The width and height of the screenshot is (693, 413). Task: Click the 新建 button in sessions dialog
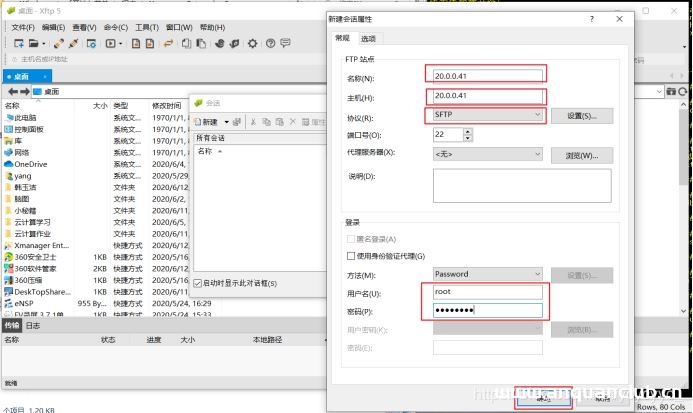(x=211, y=121)
